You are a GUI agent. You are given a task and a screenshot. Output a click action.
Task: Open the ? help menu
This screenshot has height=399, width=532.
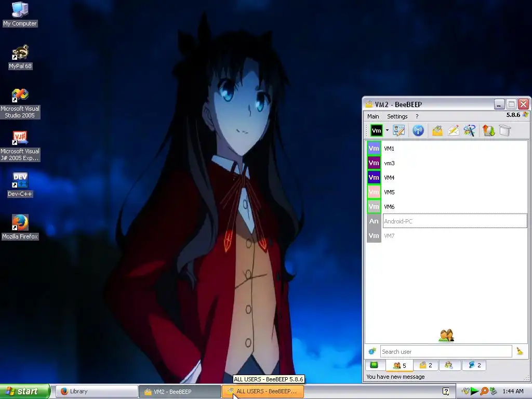coord(417,116)
